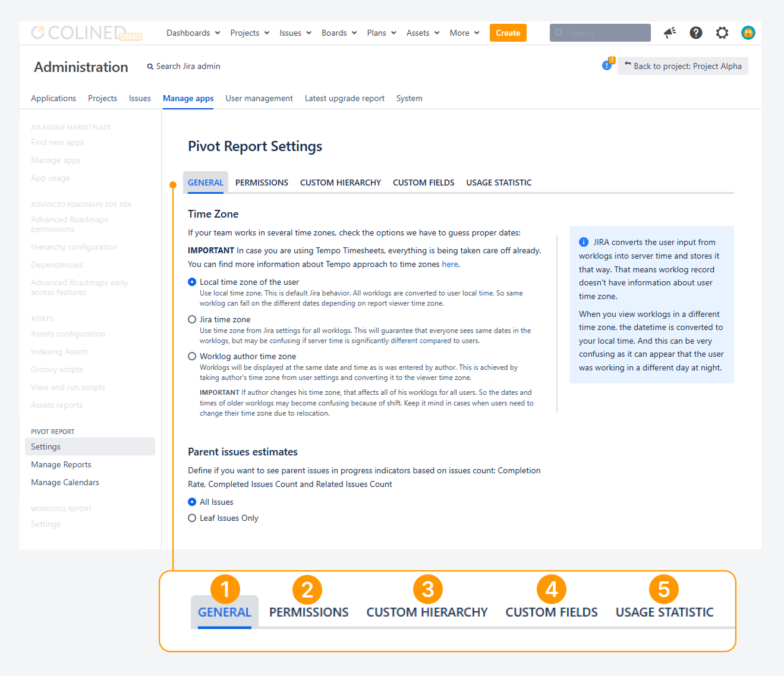784x676 pixels.
Task: Open Manage Calendars in sidebar
Action: tap(65, 482)
